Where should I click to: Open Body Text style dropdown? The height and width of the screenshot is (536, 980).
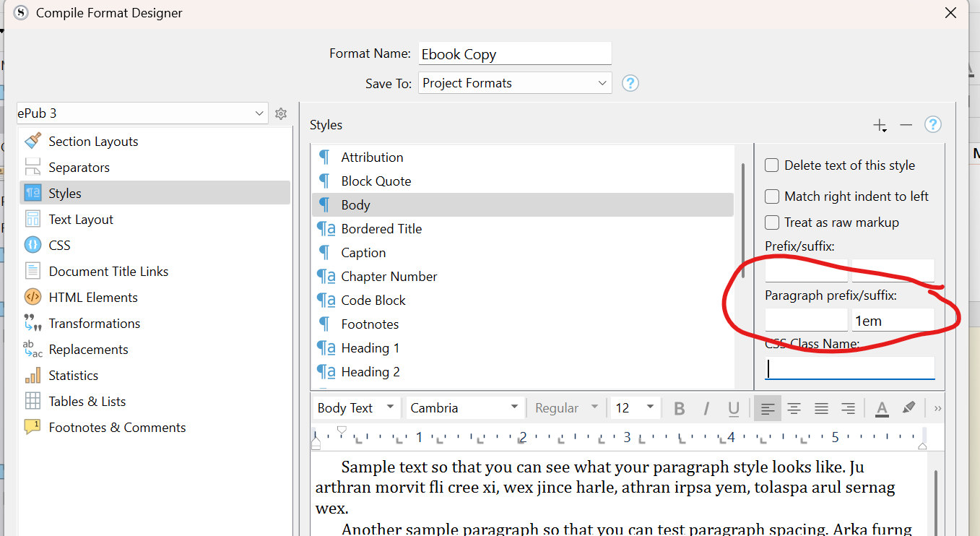(x=355, y=408)
